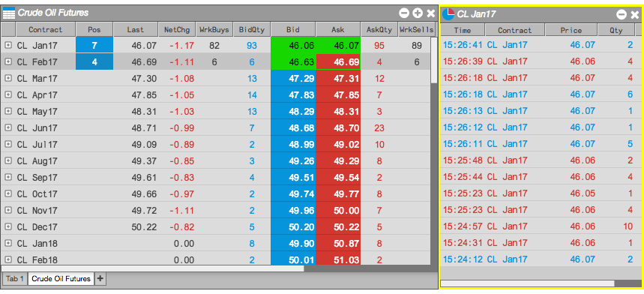Click the Bid column header

coord(293,29)
